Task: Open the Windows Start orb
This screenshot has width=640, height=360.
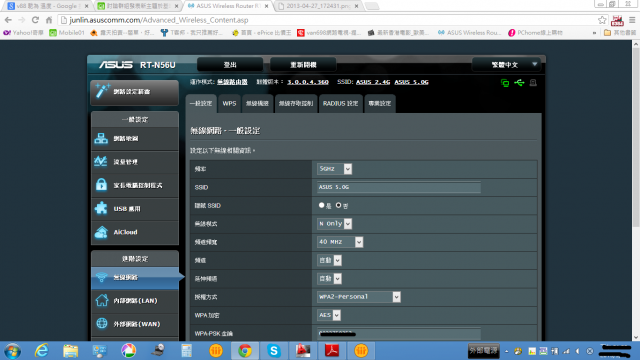Action: pos(12,351)
